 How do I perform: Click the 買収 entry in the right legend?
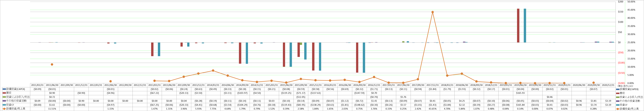(622, 93)
